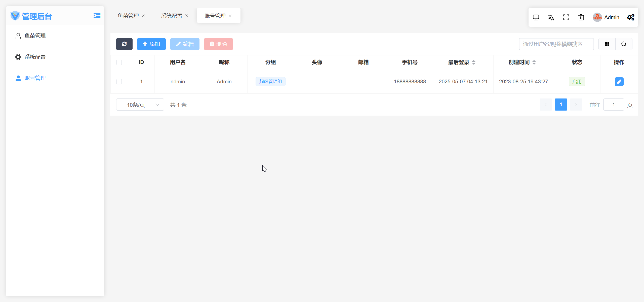Click the 18888888888 phone cell
644x302 pixels.
pyautogui.click(x=410, y=82)
